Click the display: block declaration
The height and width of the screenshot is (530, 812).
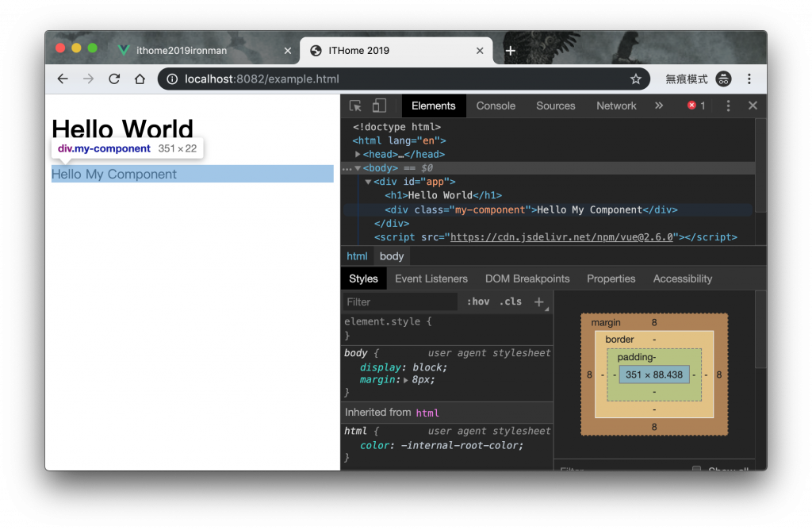(404, 367)
